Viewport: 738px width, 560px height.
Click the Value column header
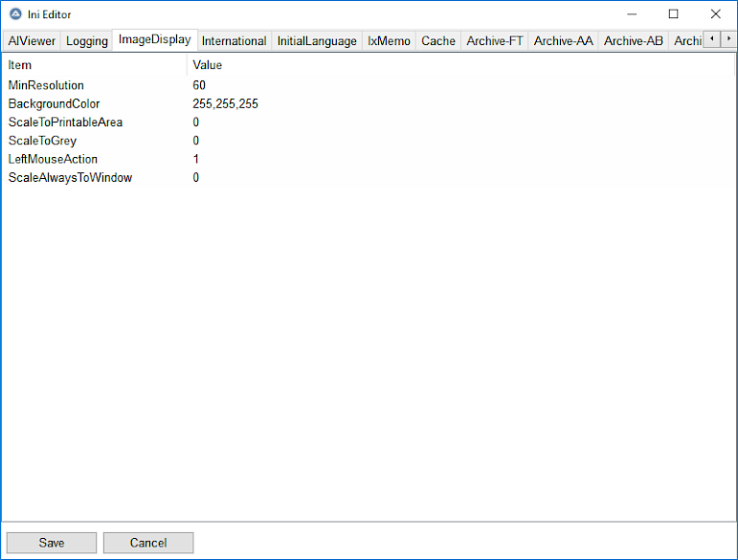[x=208, y=65]
